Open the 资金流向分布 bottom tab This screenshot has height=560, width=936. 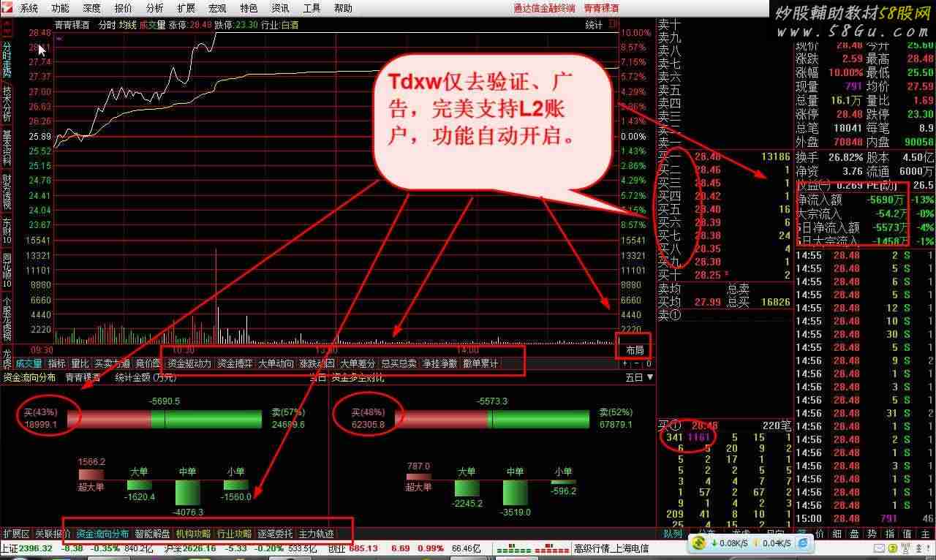point(102,534)
